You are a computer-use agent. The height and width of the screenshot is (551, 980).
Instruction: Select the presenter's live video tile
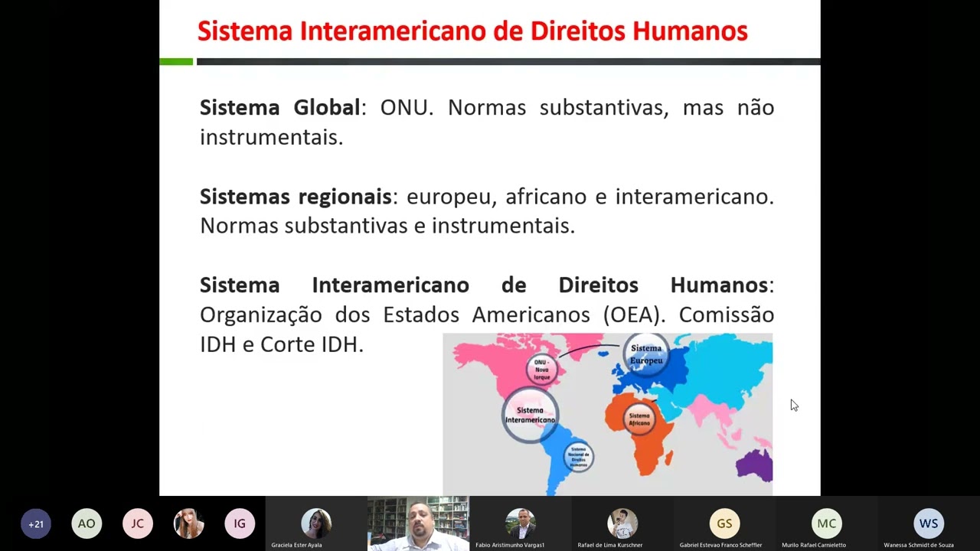pyautogui.click(x=418, y=524)
